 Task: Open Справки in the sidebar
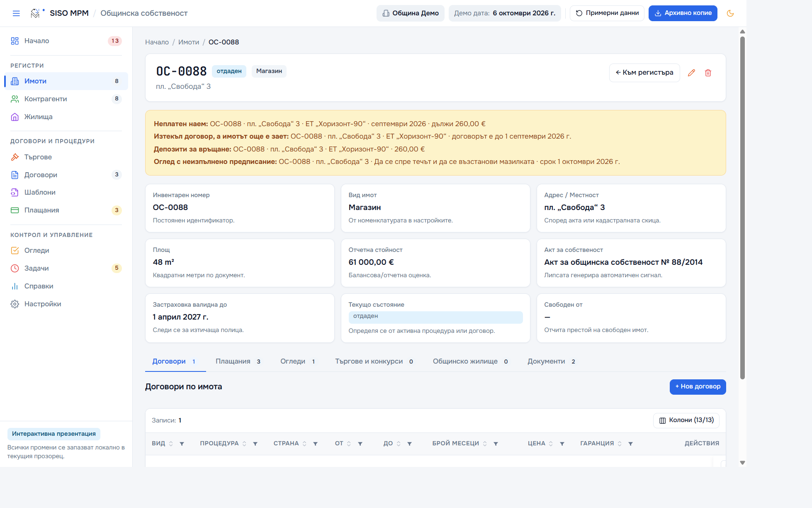[x=66, y=286]
